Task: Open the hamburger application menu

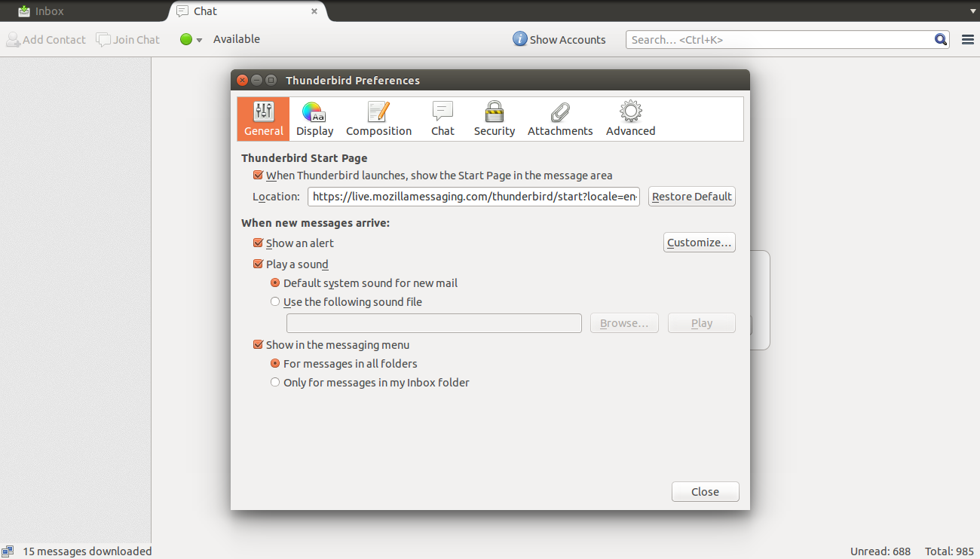Action: click(x=968, y=40)
